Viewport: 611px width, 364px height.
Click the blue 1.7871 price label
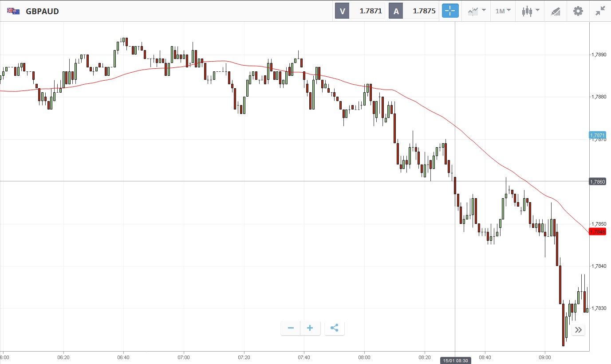pos(597,135)
